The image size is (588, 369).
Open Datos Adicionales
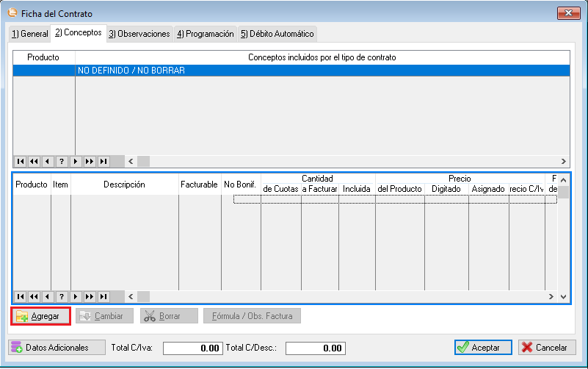53,348
